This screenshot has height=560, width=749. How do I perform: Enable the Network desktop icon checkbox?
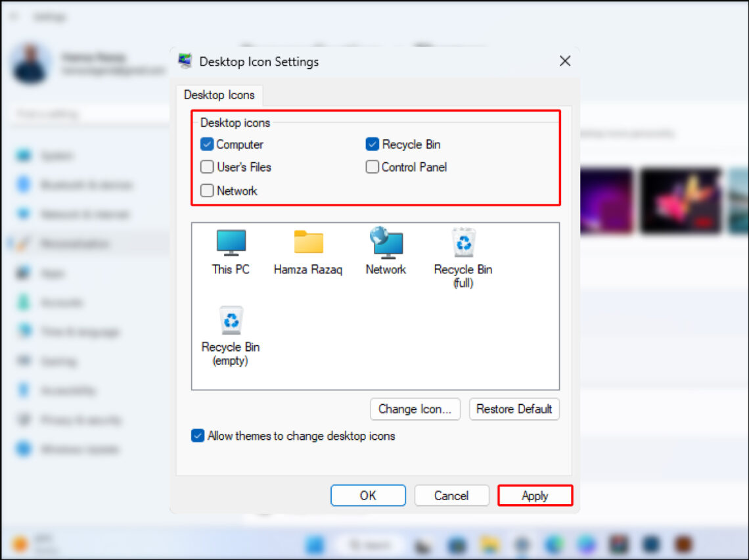pyautogui.click(x=206, y=191)
